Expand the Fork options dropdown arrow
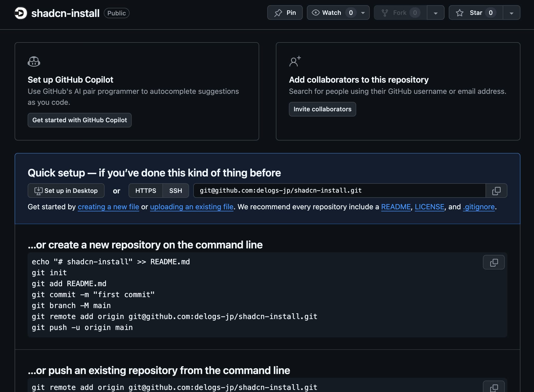This screenshot has height=392, width=534. coord(436,13)
